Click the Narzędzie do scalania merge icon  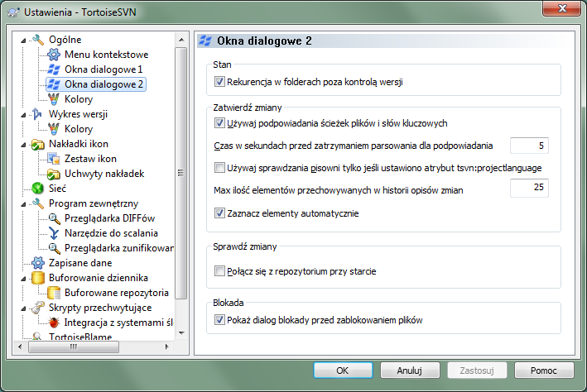[x=54, y=233]
